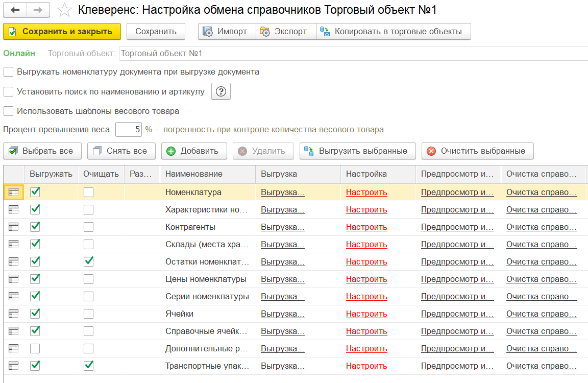Click the Удалить button

263,151
